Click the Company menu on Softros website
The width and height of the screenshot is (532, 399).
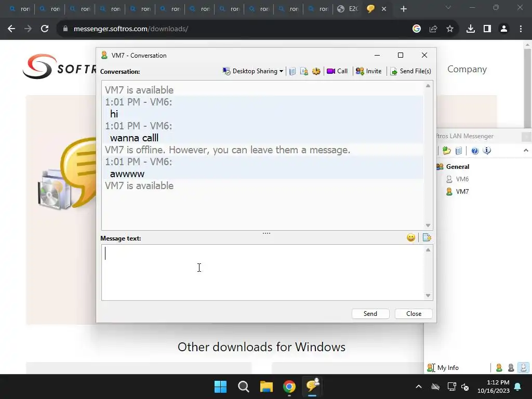[467, 69]
